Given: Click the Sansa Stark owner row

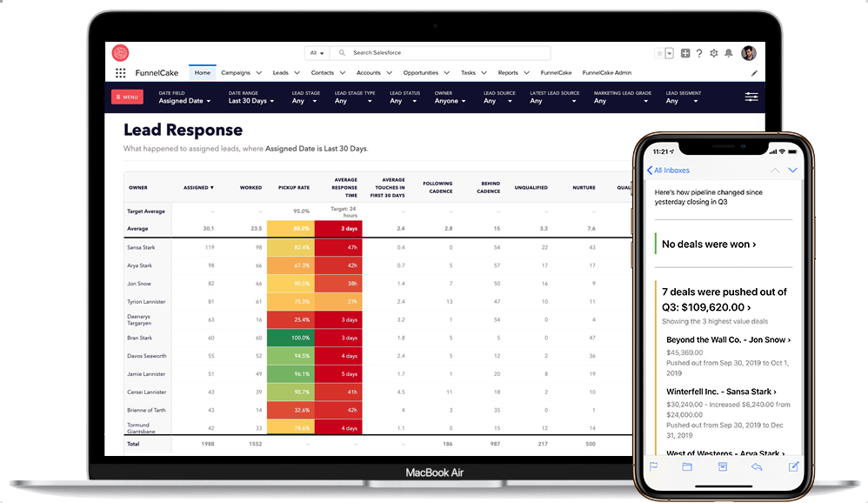Looking at the screenshot, I should (x=141, y=248).
